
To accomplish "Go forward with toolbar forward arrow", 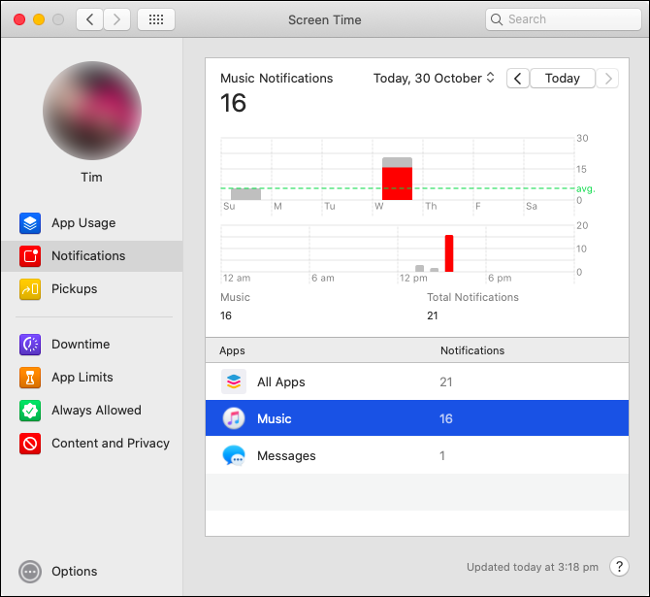I will [117, 19].
